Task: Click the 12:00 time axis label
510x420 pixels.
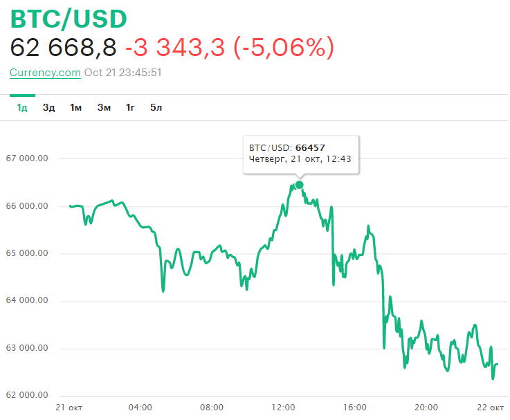Action: point(284,408)
